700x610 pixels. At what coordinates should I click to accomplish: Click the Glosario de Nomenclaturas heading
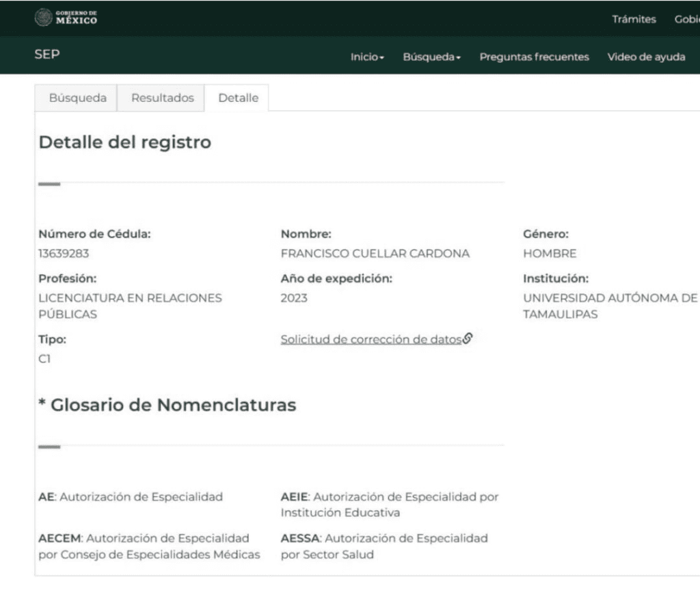(167, 405)
